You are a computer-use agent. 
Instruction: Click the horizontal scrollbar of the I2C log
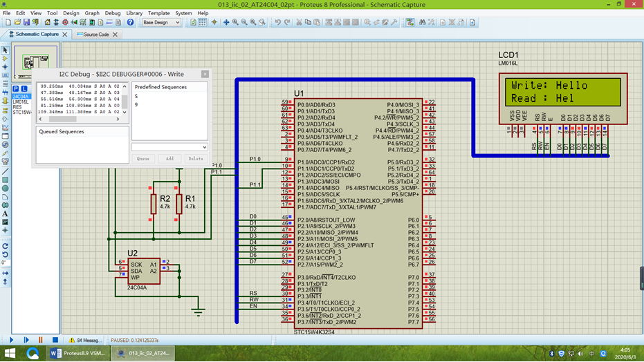click(x=79, y=120)
